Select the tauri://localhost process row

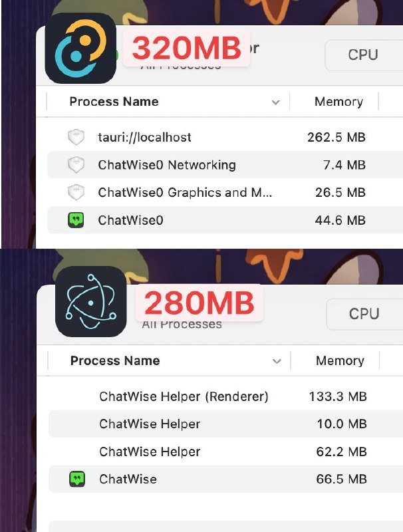point(144,138)
